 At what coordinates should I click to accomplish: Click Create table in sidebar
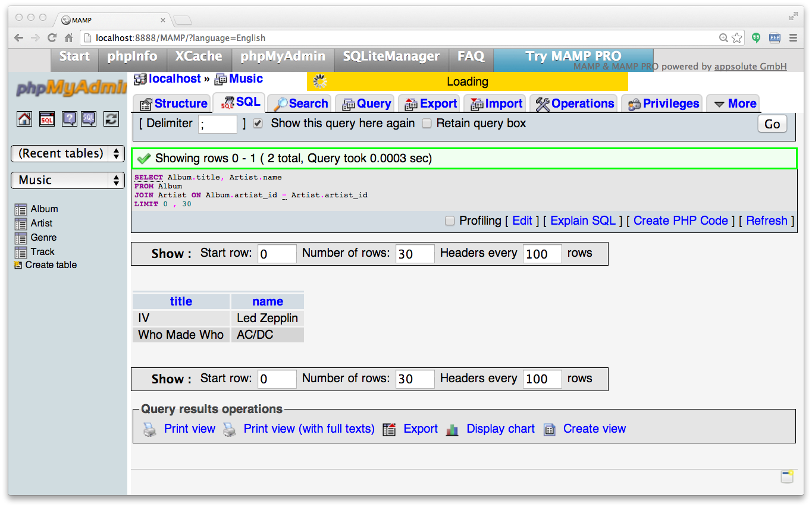click(51, 265)
